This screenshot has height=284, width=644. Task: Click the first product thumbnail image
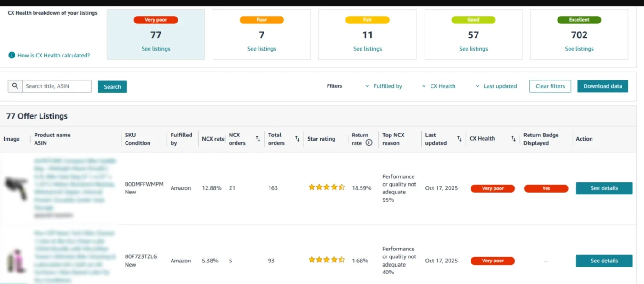17,187
